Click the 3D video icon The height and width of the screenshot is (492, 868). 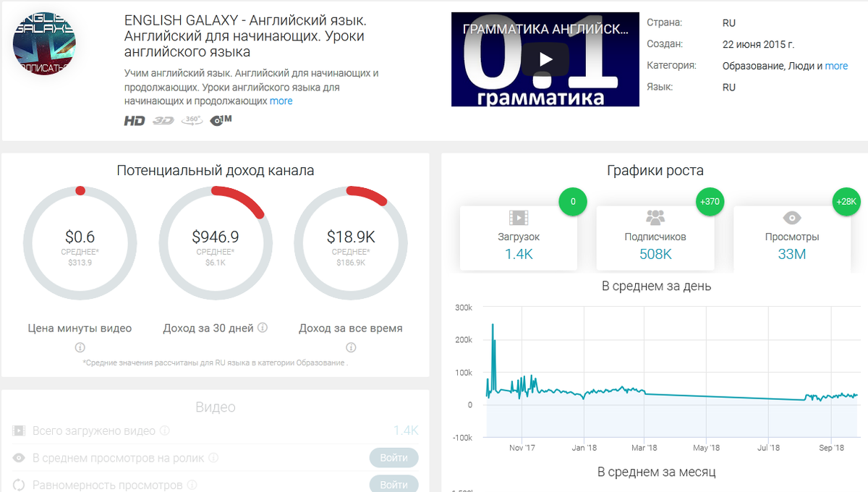[x=163, y=121]
